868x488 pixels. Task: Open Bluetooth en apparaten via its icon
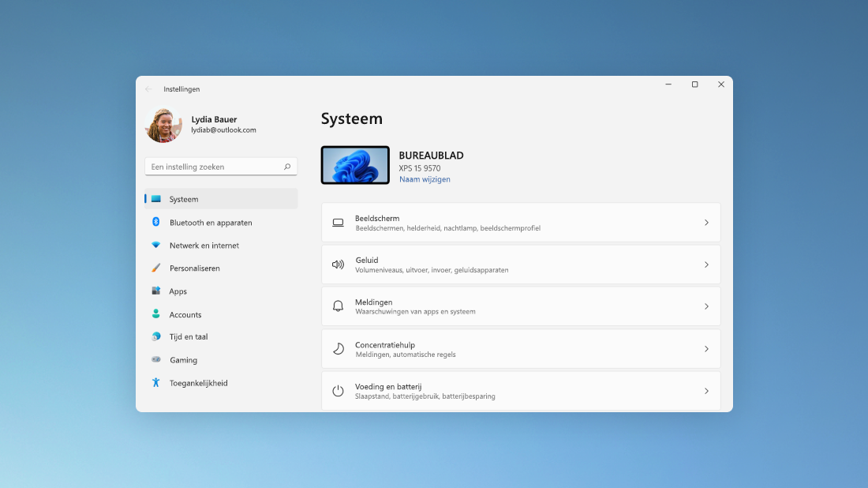(158, 223)
